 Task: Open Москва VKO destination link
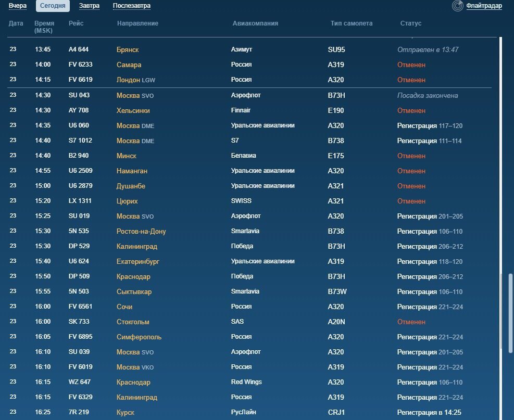(x=135, y=367)
